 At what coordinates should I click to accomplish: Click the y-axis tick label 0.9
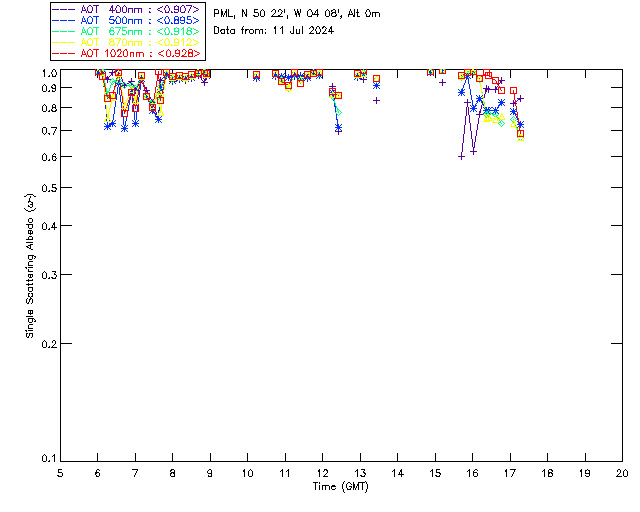click(x=49, y=88)
